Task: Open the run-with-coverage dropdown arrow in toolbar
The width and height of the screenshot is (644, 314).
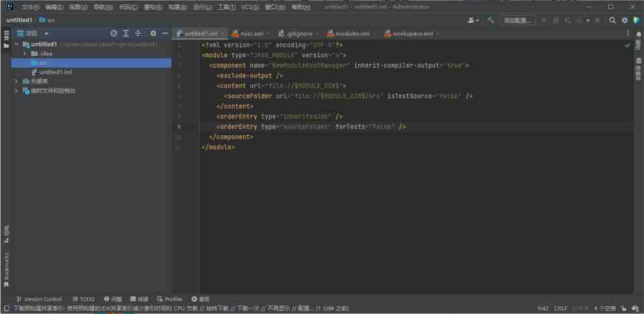Action: (588, 20)
